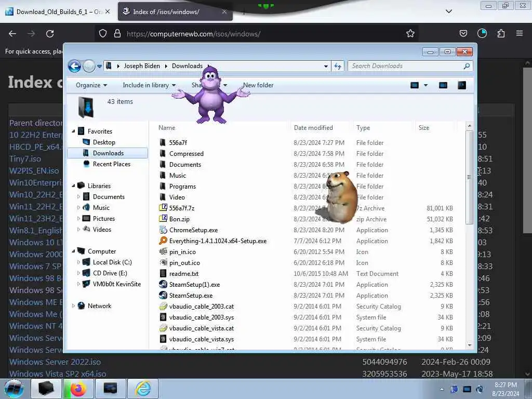Select the Programs folder icon

[x=163, y=187]
